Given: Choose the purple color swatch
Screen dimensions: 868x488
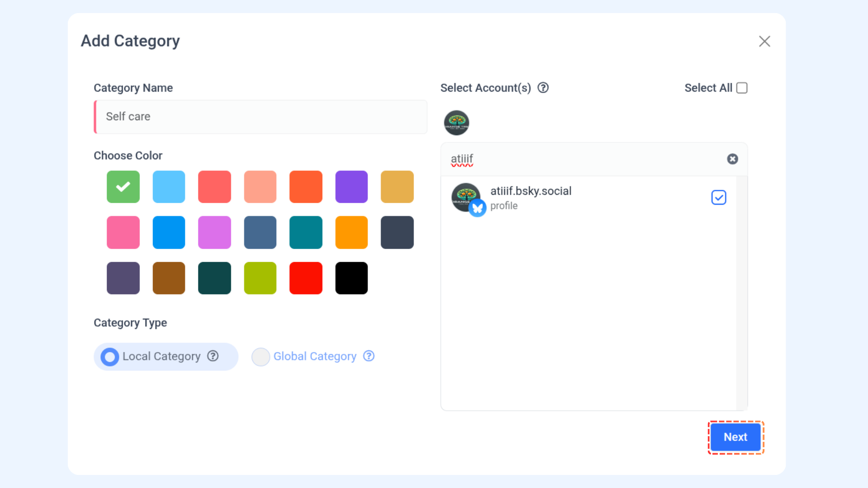Looking at the screenshot, I should pos(351,187).
